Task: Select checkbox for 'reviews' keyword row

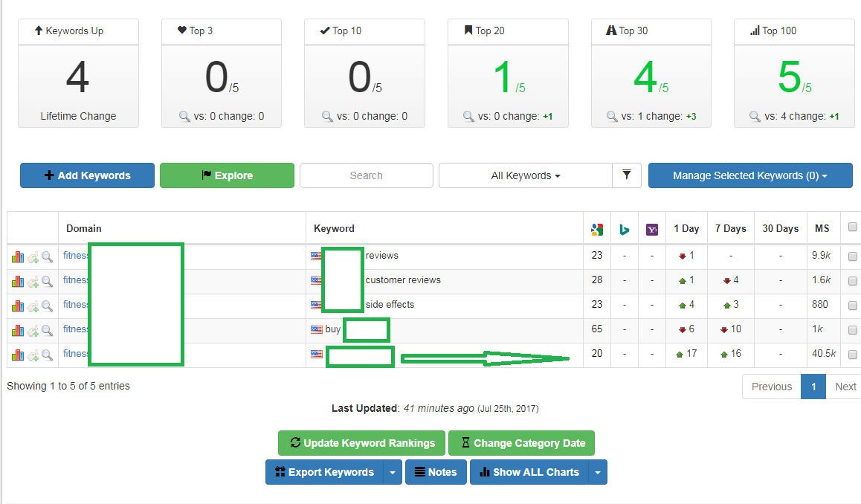Action: click(x=852, y=256)
